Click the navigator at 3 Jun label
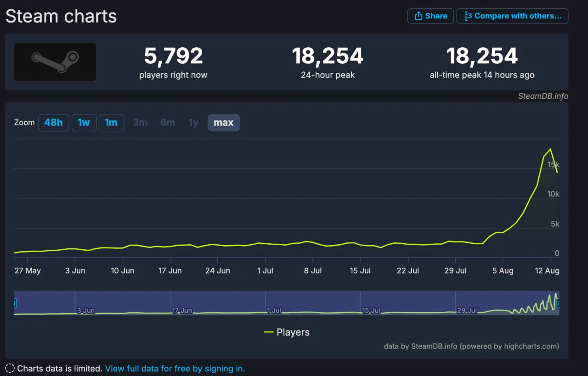Viewport: 588px width, 376px height. tap(85, 311)
